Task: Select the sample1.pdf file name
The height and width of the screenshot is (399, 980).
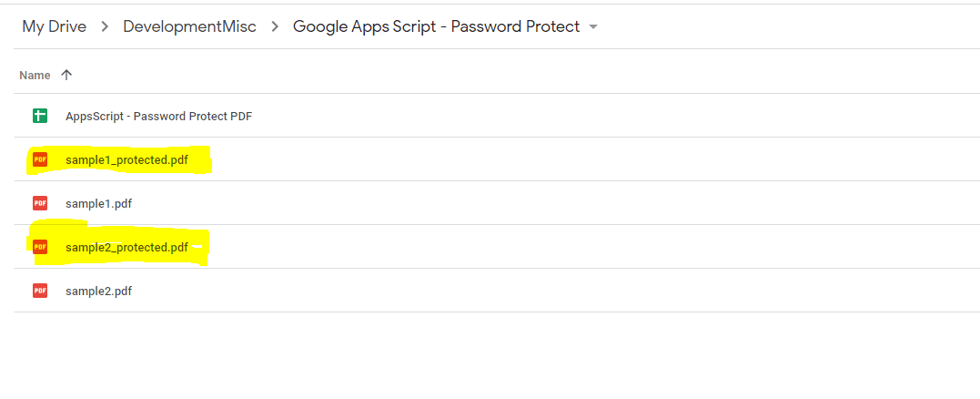Action: coord(98,204)
